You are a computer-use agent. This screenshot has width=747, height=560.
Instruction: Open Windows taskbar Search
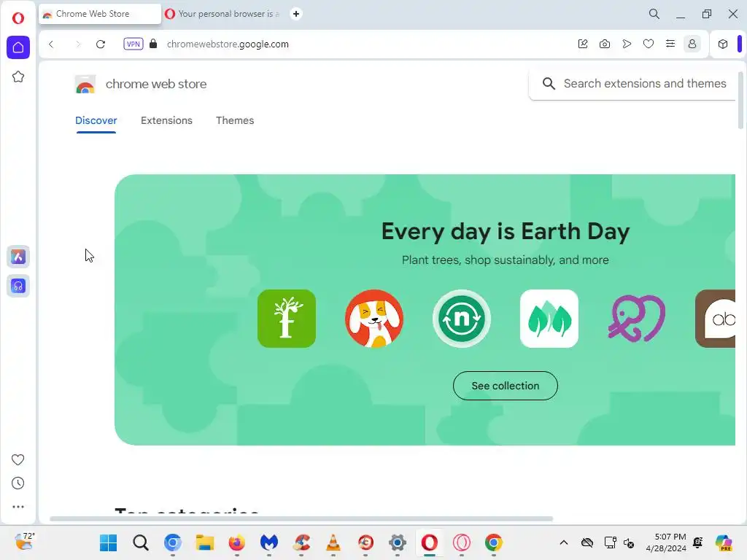[x=141, y=542]
